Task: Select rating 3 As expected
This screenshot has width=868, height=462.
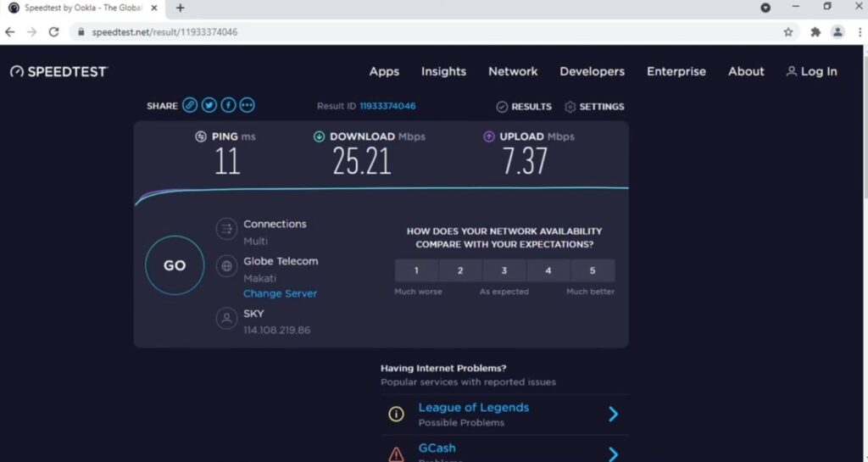Action: [x=504, y=271]
